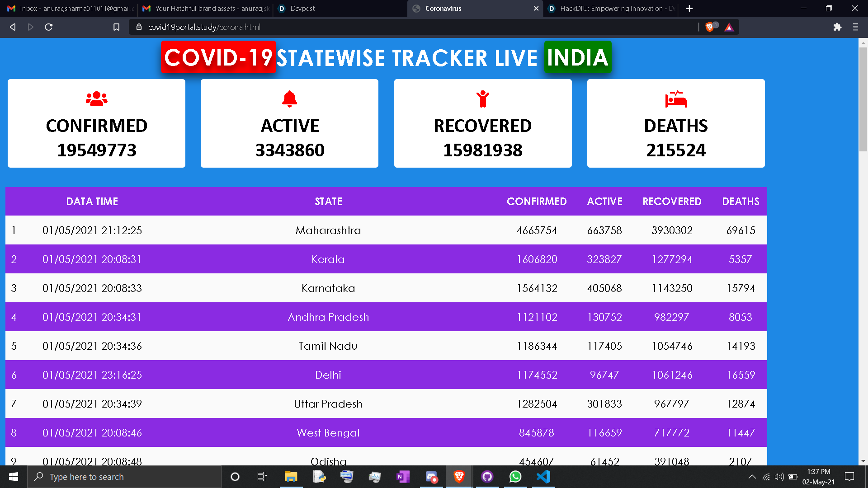
Task: Reload the page with the refresh icon
Action: 49,27
